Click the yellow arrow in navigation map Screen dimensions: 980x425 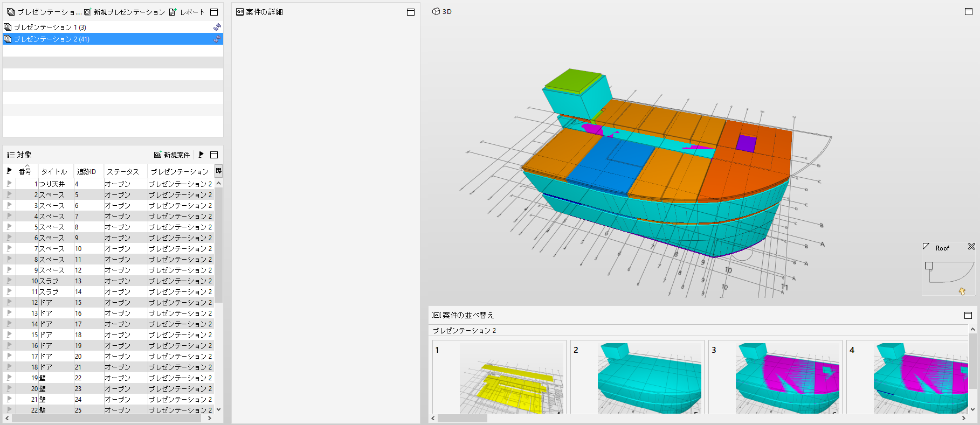coord(962,291)
